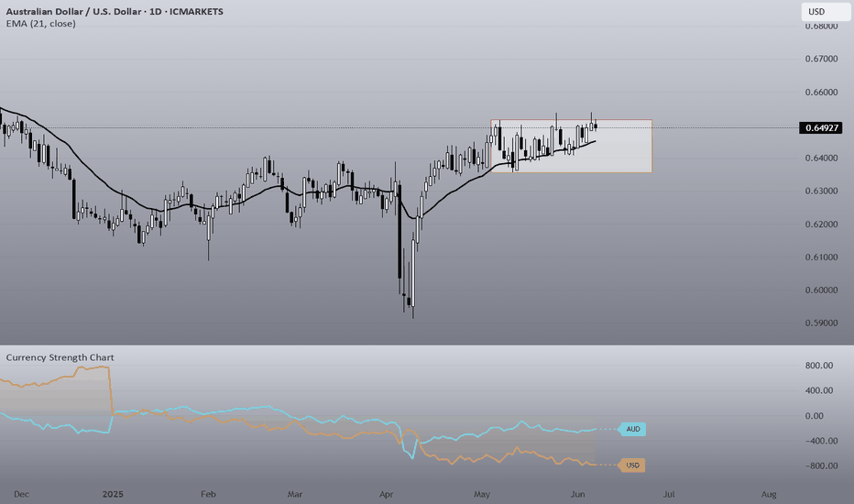Click the Jul label on time axis
Image resolution: width=854 pixels, height=504 pixels.
669,494
